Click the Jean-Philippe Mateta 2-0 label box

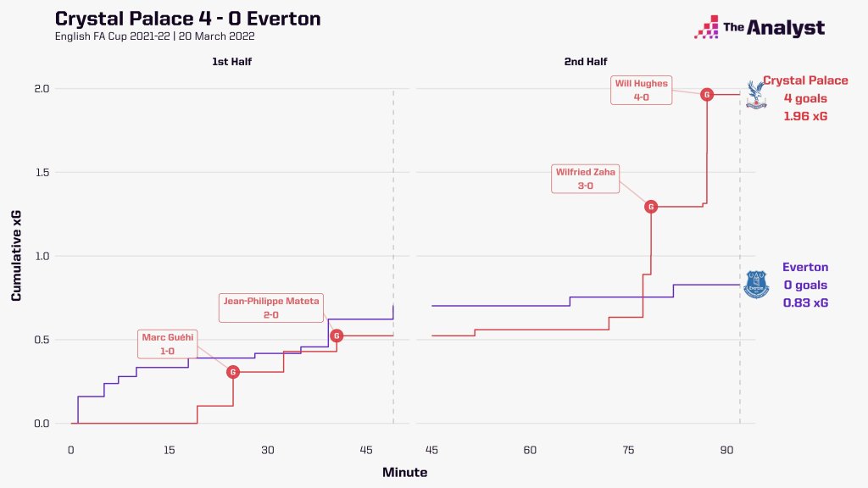pos(271,308)
